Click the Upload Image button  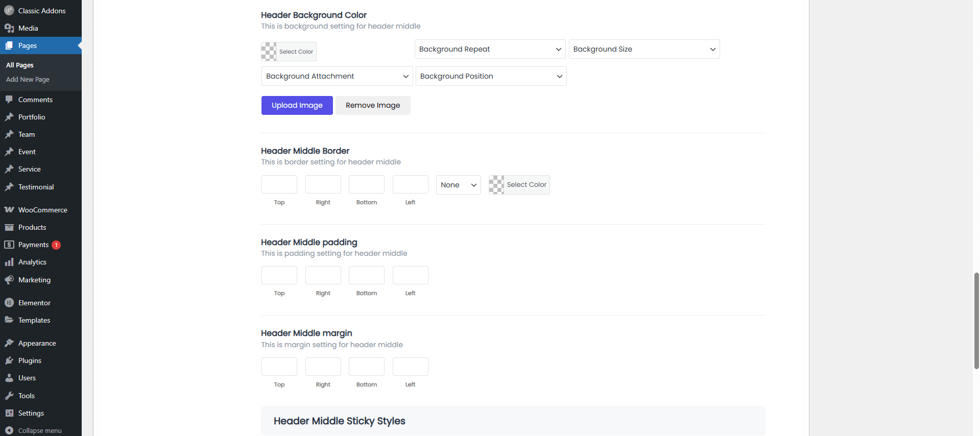tap(297, 105)
